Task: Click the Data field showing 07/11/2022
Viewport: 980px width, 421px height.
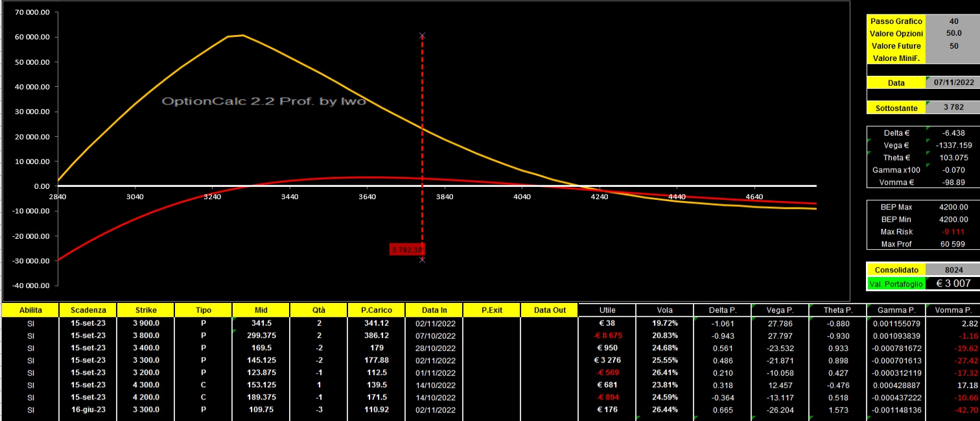Action: point(953,82)
